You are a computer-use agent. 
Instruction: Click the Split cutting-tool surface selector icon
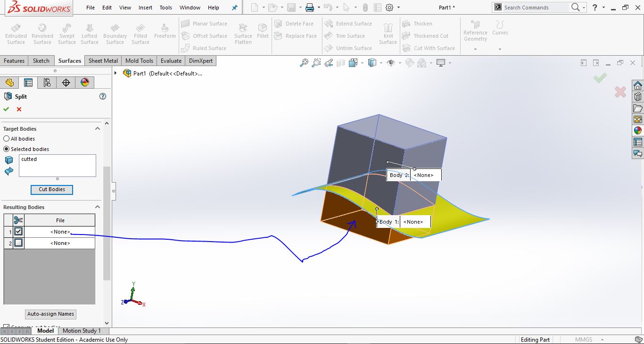[9, 171]
